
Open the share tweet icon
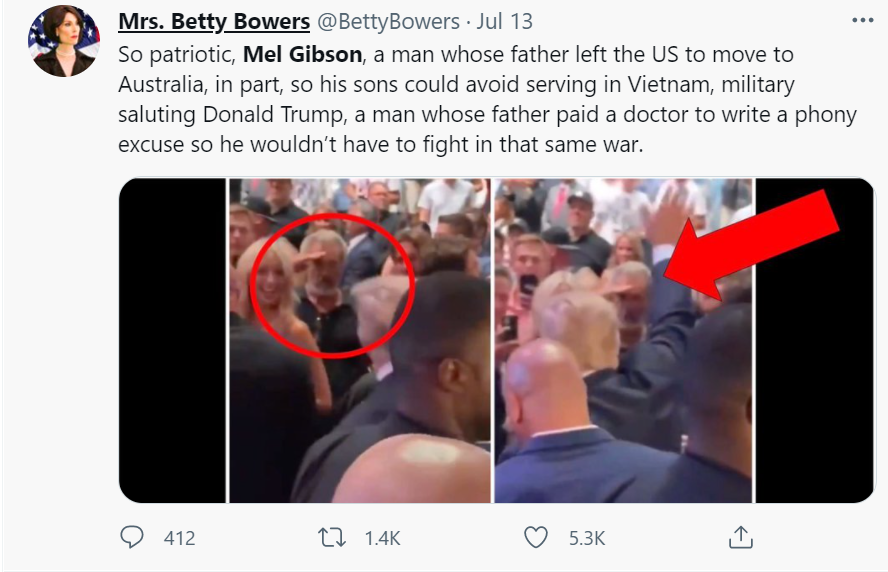(740, 537)
